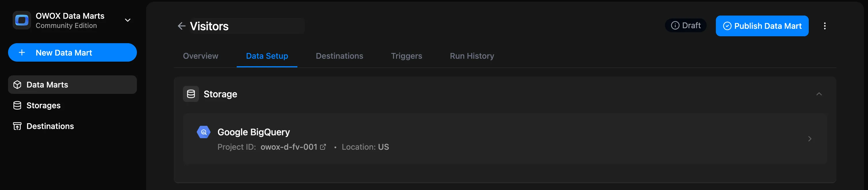868x190 pixels.
Task: Click the OWOX Data Marts logo icon
Action: pyautogui.click(x=22, y=20)
